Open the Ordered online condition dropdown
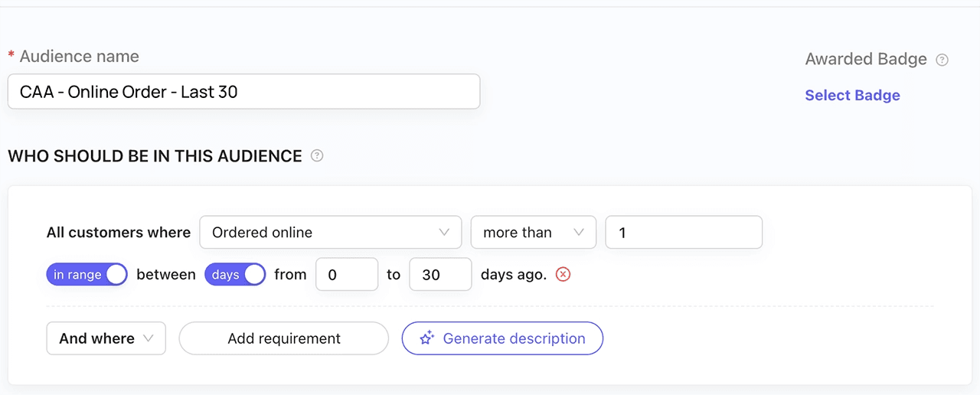980x395 pixels. (329, 233)
